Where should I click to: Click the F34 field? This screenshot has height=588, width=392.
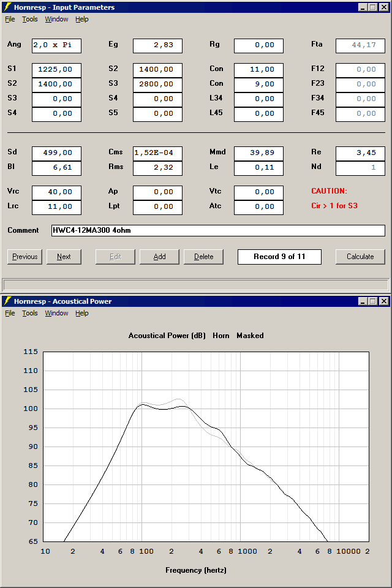tap(361, 99)
